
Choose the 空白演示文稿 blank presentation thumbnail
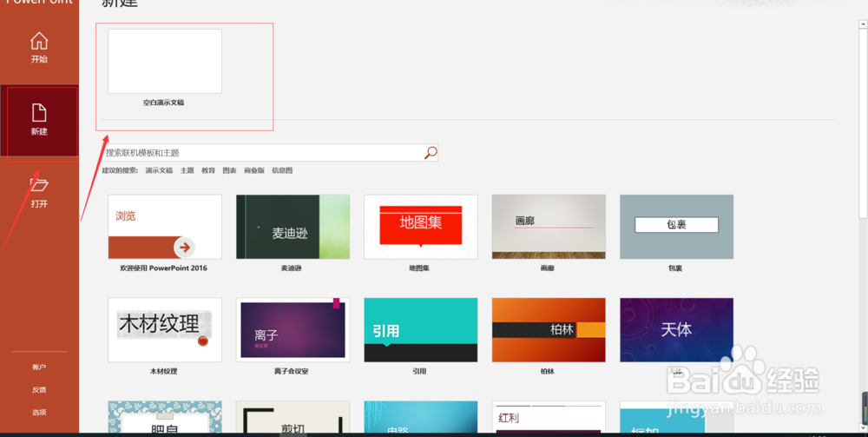[165, 61]
